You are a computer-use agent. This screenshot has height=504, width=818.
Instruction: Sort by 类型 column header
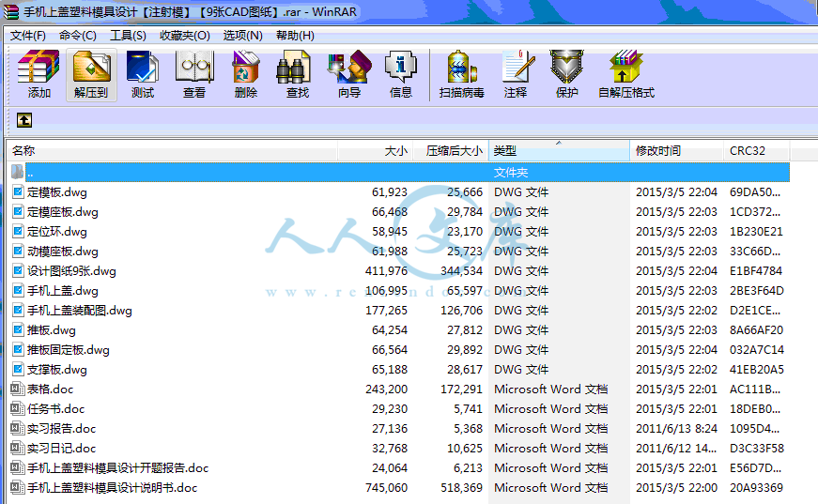click(559, 150)
